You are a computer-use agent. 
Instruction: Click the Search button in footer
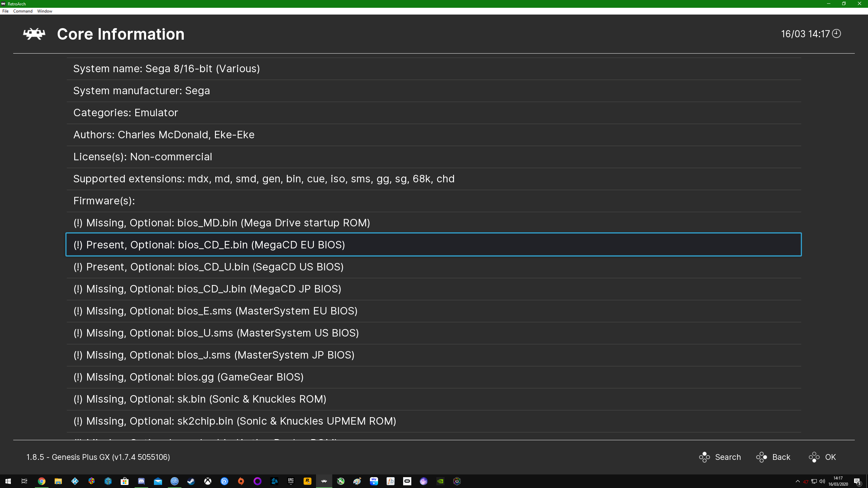[x=720, y=457]
